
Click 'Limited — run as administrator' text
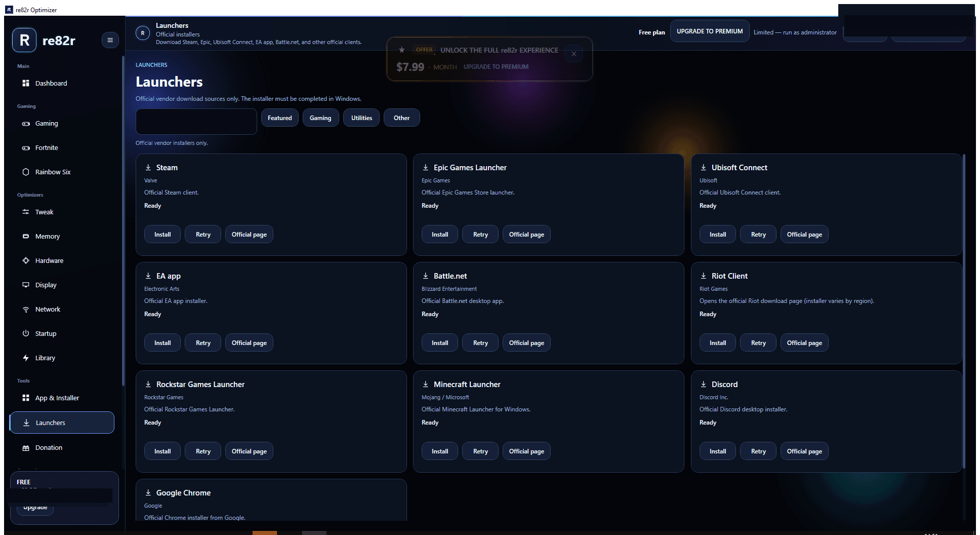[x=795, y=32]
